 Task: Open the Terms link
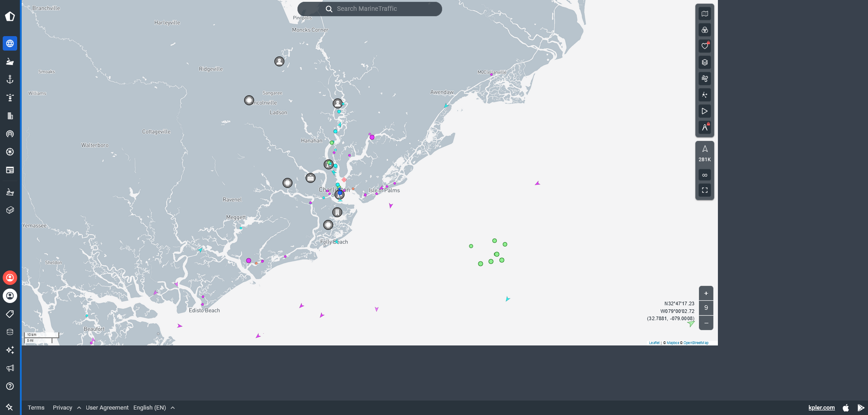click(x=36, y=407)
